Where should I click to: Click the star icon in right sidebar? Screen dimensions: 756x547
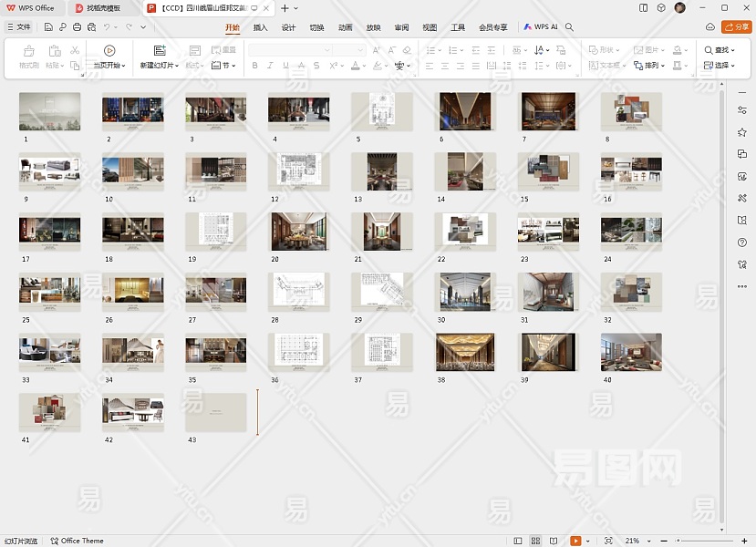[x=742, y=132]
